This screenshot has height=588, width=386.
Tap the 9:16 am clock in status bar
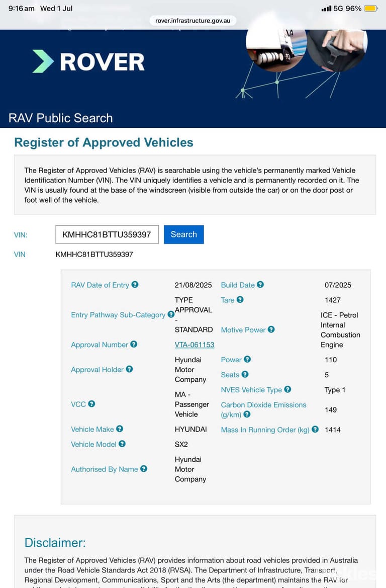[x=22, y=8]
